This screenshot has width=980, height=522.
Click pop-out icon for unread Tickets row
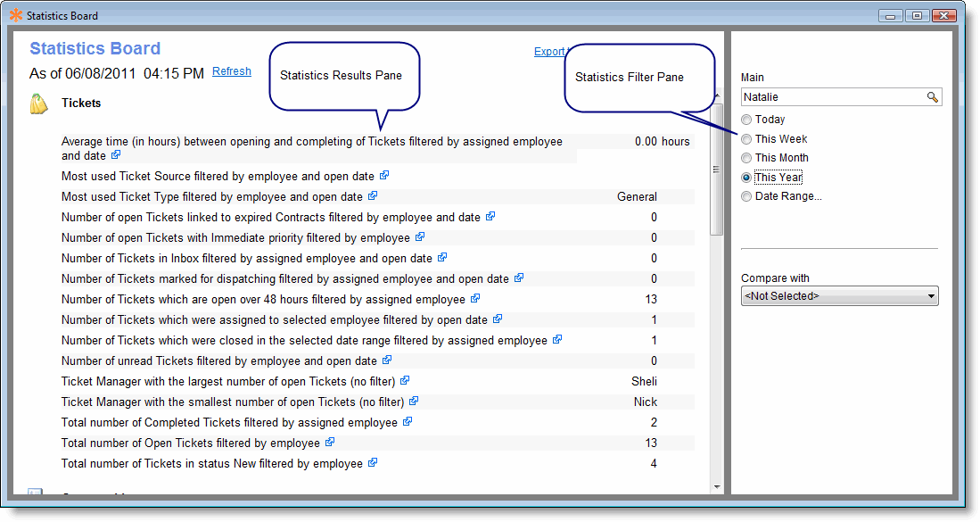pos(387,360)
